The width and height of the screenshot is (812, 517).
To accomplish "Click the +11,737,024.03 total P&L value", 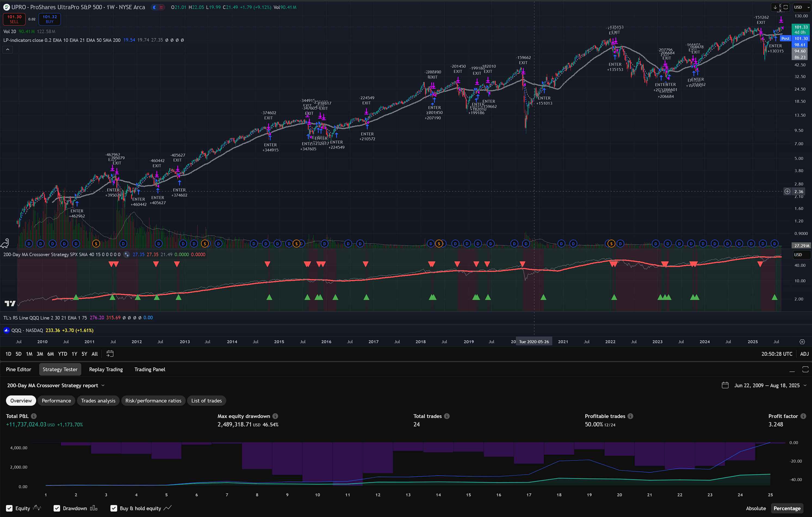I will (26, 424).
